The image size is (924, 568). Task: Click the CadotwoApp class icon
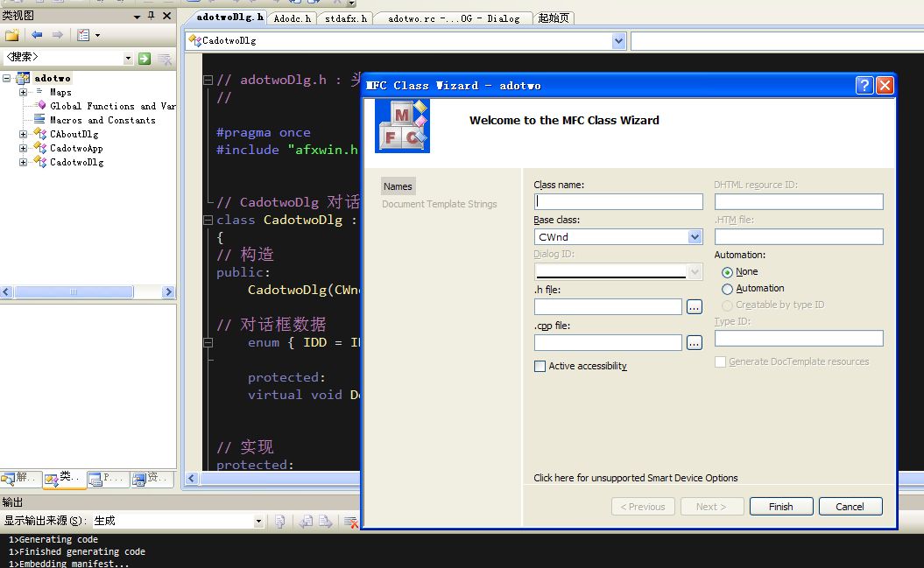coord(40,148)
